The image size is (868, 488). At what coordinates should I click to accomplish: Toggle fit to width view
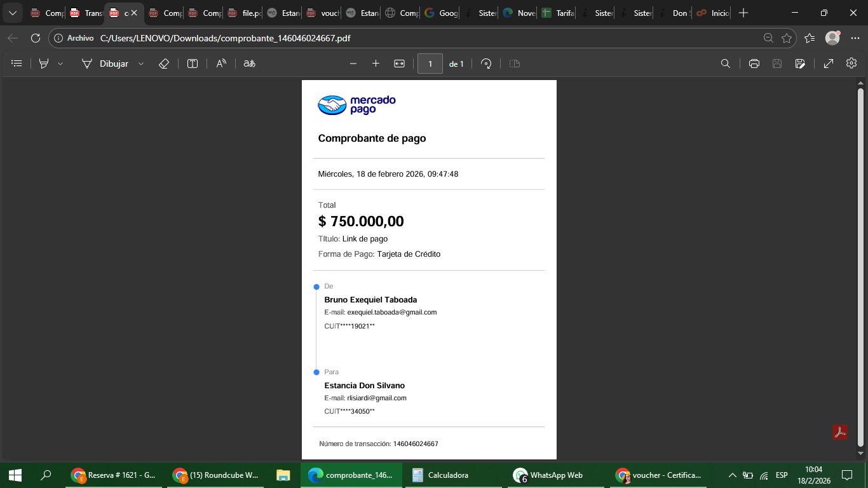coord(399,64)
